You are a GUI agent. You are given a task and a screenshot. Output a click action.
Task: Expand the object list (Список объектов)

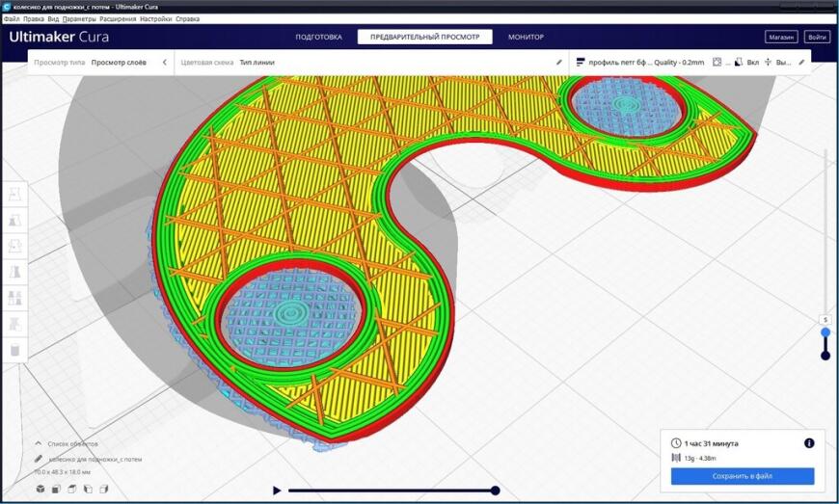click(x=67, y=443)
